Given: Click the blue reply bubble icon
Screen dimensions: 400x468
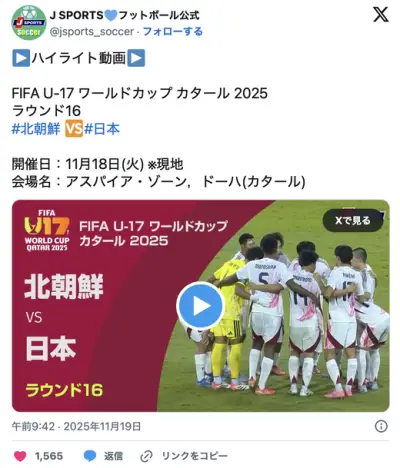Looking at the screenshot, I should click(x=90, y=456).
